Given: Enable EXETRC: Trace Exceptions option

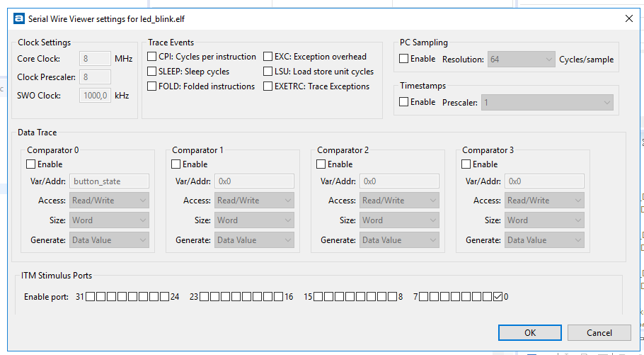Looking at the screenshot, I should click(268, 86).
